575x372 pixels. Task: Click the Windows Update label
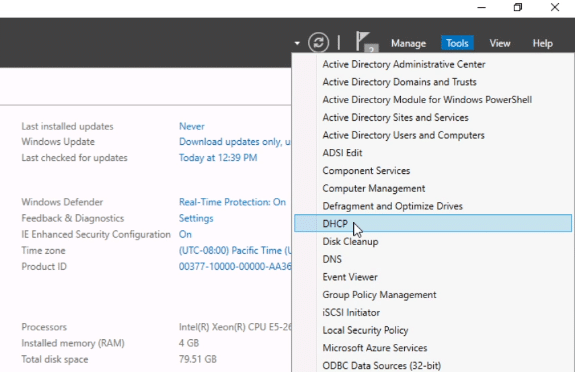pos(58,142)
